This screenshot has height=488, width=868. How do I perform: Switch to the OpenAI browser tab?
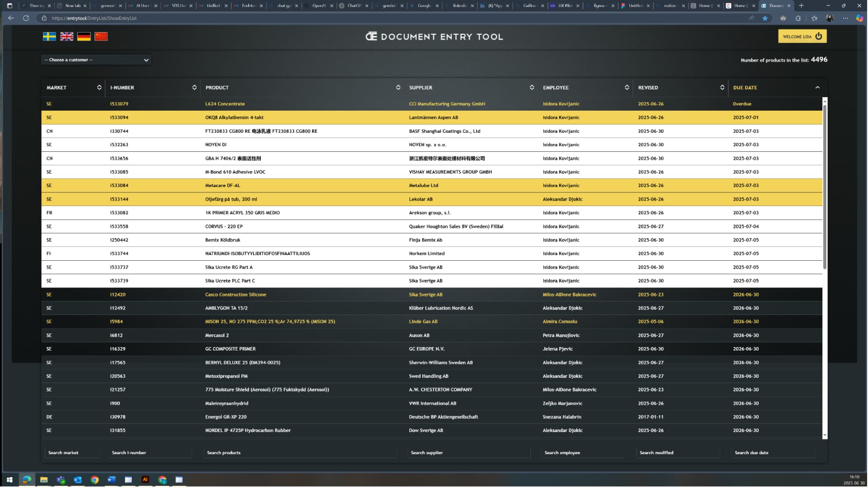click(319, 5)
